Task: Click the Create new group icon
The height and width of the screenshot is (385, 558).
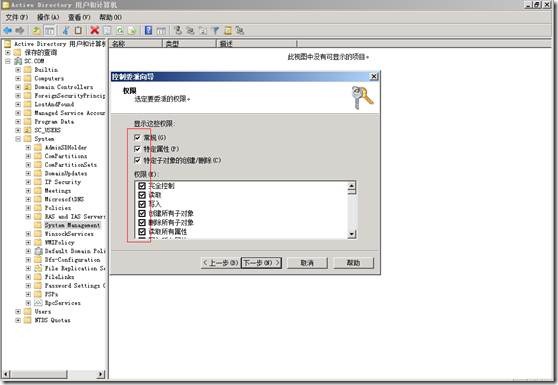Action: [x=190, y=31]
